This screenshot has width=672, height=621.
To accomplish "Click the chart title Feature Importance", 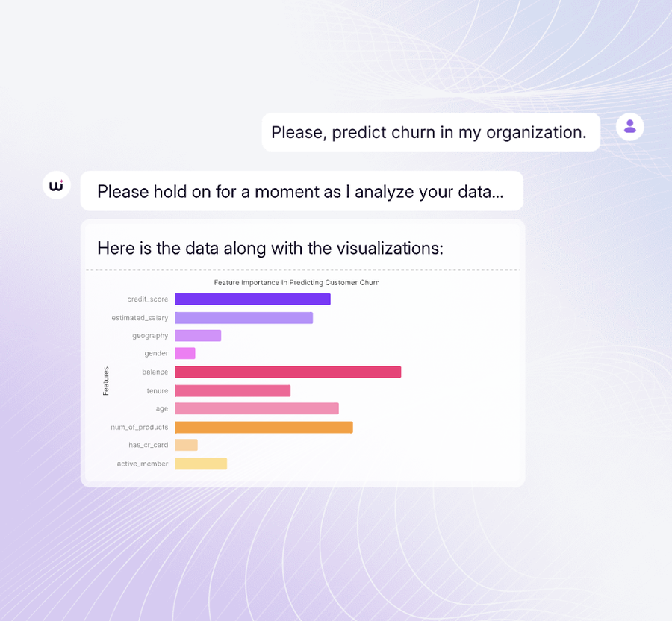I will tap(296, 283).
